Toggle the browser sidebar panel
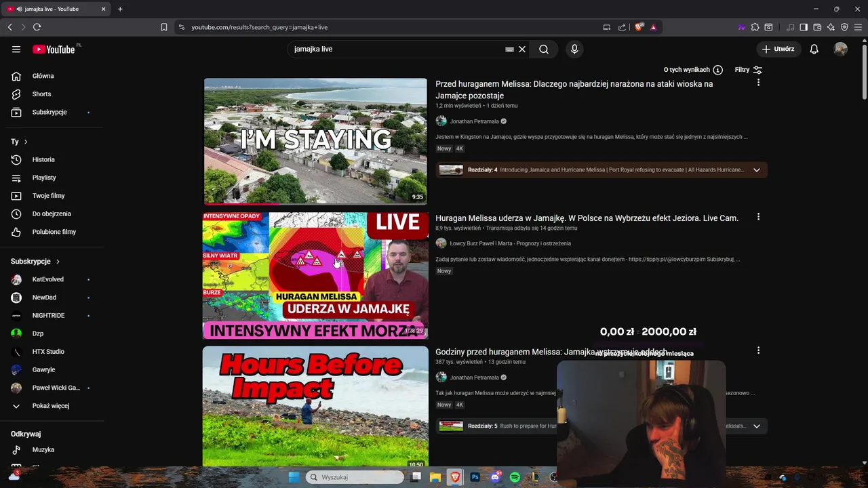Image resolution: width=868 pixels, height=488 pixels. pos(804,27)
